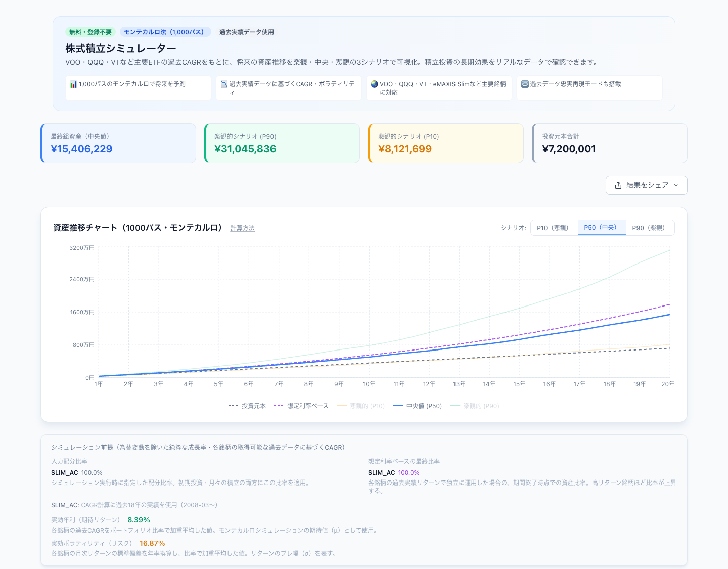Show the 楽観的 (P90) legend series
728x569 pixels.
(x=475, y=406)
